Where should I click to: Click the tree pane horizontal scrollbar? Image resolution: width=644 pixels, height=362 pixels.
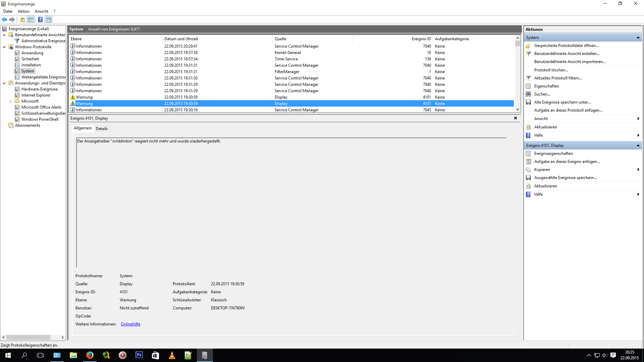point(28,337)
